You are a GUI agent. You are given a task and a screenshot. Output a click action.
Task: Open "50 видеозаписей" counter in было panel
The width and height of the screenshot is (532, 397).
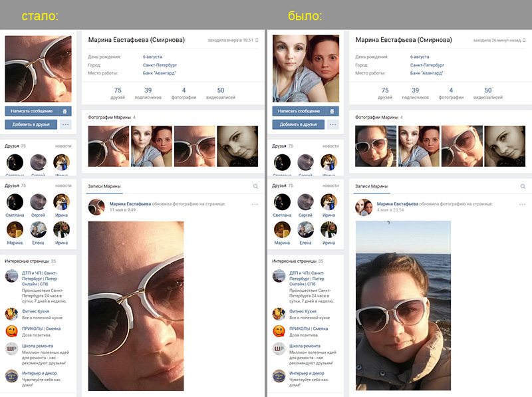pyautogui.click(x=488, y=93)
